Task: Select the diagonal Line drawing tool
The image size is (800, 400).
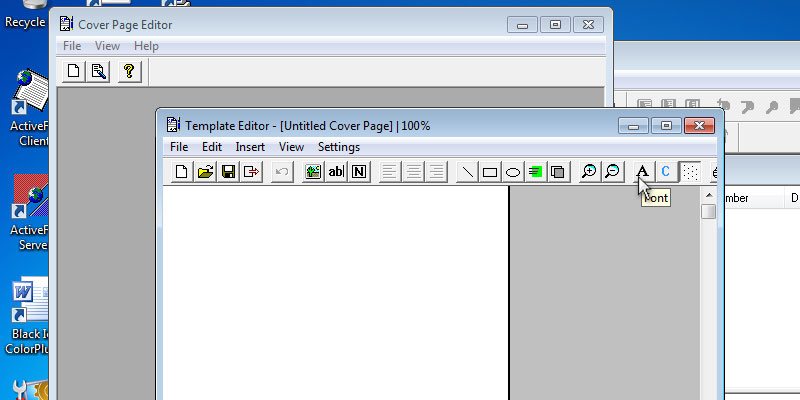Action: [x=467, y=172]
